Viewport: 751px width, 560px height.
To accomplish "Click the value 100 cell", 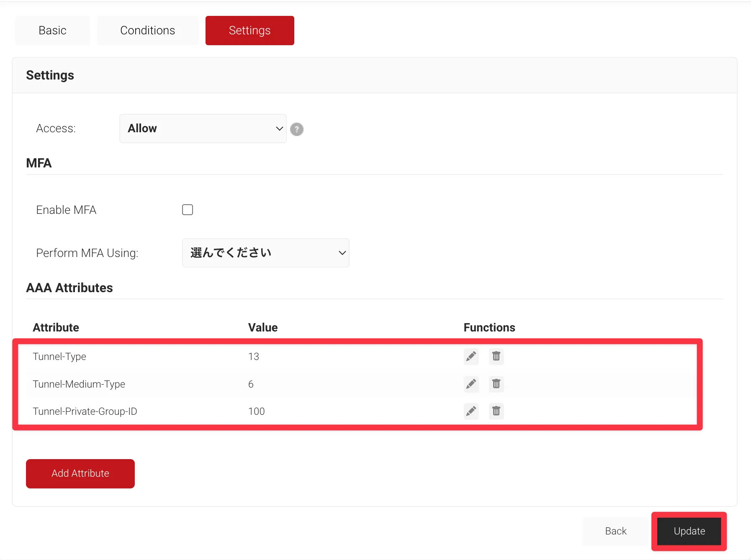I will point(256,411).
